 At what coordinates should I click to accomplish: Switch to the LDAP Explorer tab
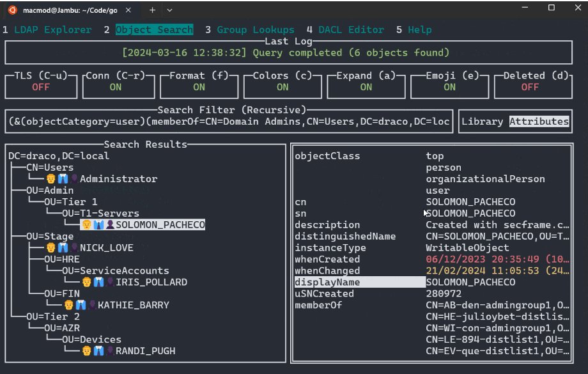tap(52, 29)
